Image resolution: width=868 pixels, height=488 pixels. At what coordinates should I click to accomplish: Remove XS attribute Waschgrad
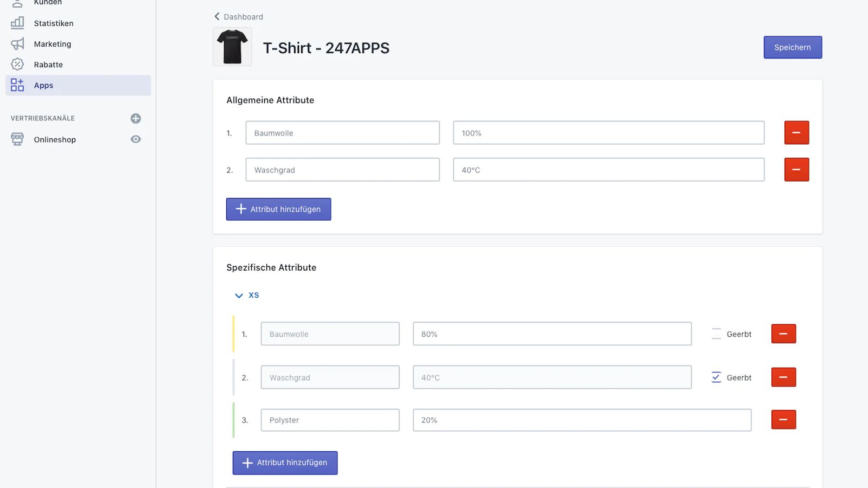[x=783, y=377]
